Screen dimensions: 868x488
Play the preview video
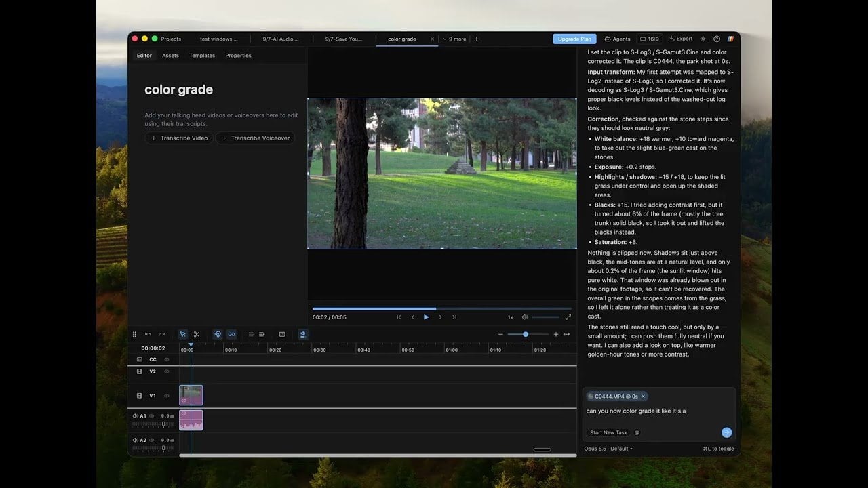(x=426, y=317)
